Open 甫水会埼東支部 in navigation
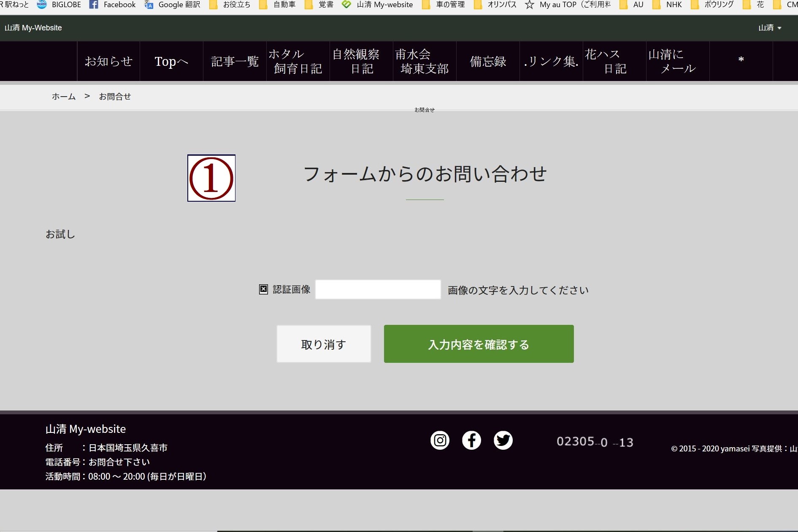This screenshot has width=798, height=532. click(x=425, y=61)
